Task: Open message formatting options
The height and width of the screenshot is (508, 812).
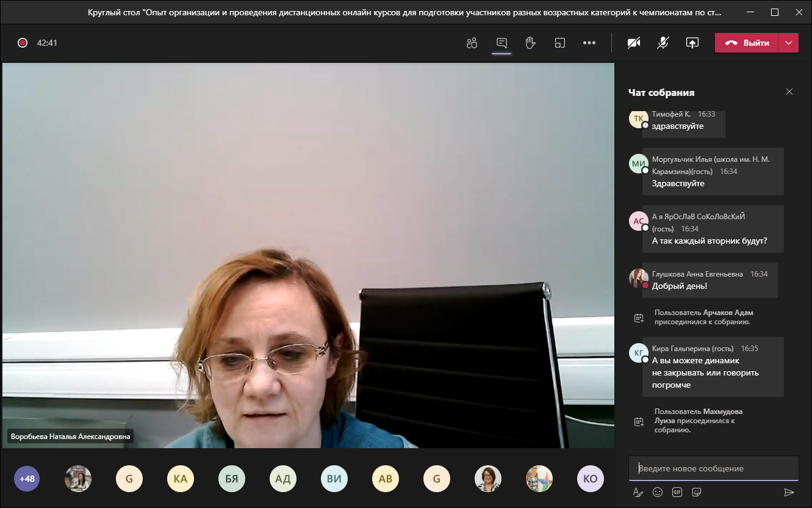Action: pyautogui.click(x=638, y=492)
